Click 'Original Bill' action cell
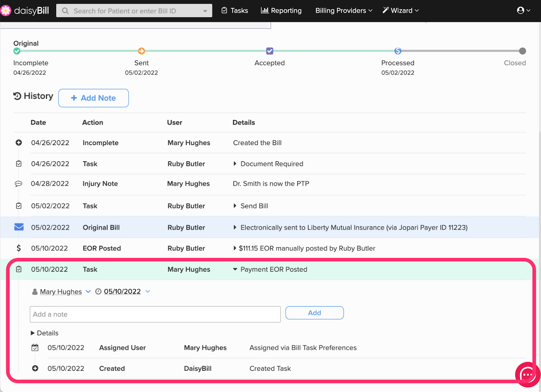 tap(101, 228)
